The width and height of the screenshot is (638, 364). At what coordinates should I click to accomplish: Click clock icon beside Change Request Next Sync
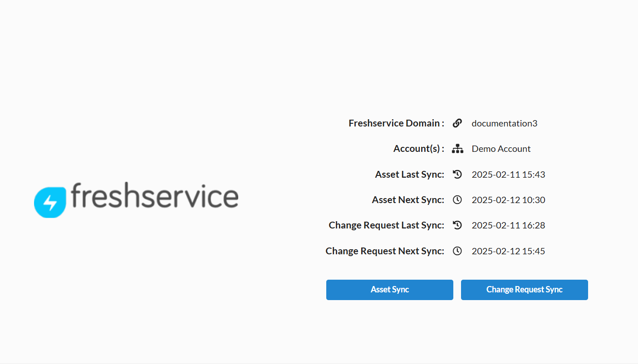click(457, 251)
